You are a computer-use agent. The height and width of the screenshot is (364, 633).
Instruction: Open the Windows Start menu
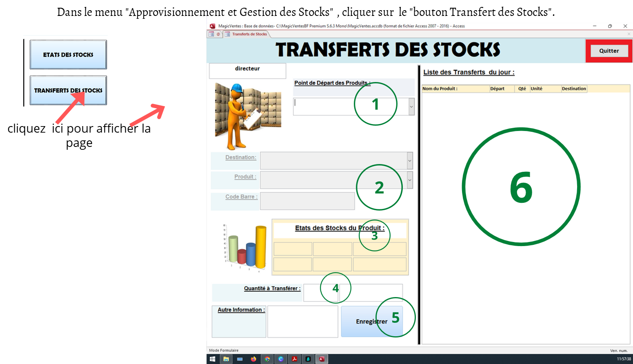tap(212, 359)
